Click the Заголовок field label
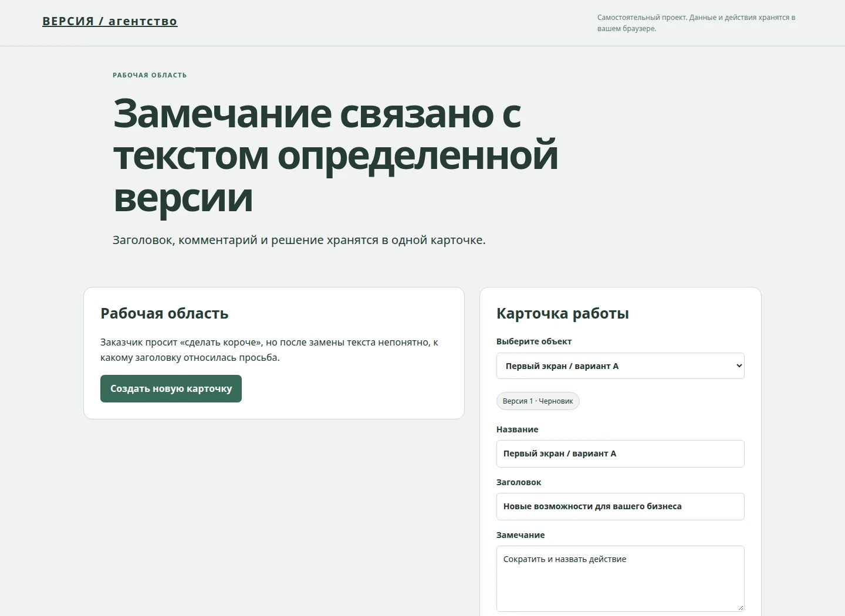The image size is (845, 616). pos(519,482)
